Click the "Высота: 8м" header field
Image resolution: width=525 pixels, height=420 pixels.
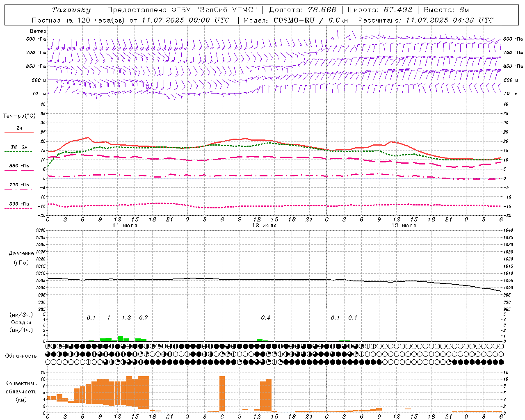tap(446, 10)
